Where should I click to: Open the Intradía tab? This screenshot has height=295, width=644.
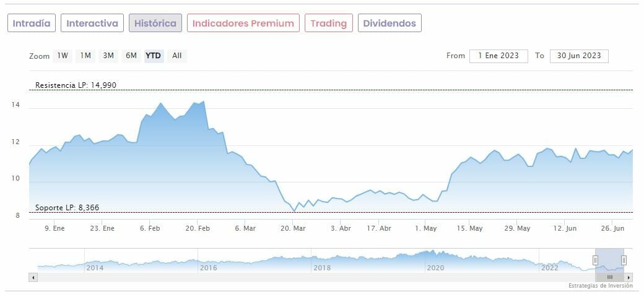point(32,24)
